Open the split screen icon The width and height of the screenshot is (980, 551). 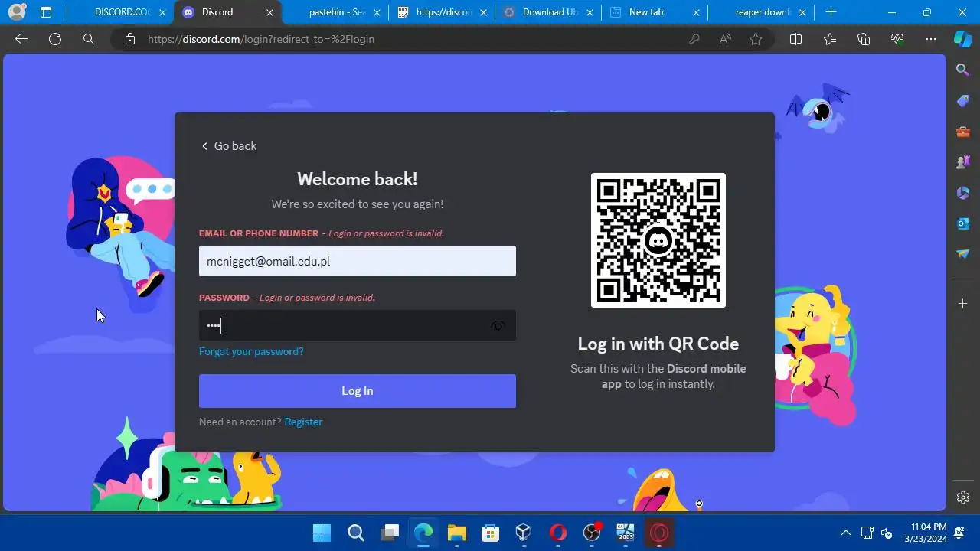(x=795, y=39)
